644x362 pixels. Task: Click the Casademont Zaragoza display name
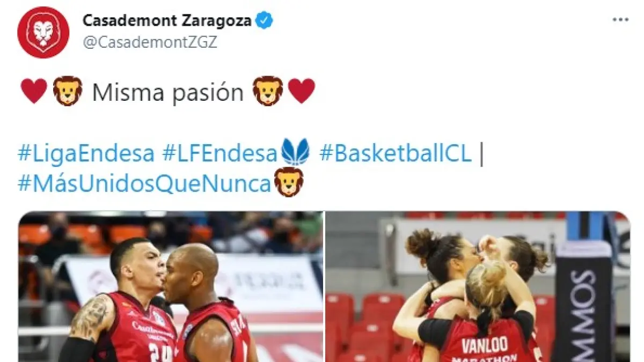pos(167,21)
